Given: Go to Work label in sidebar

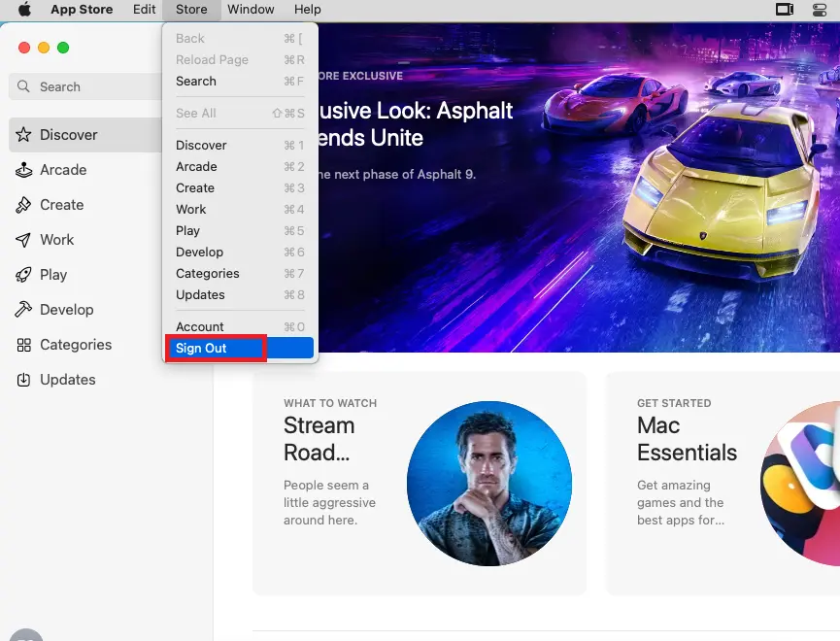Looking at the screenshot, I should pyautogui.click(x=56, y=240).
